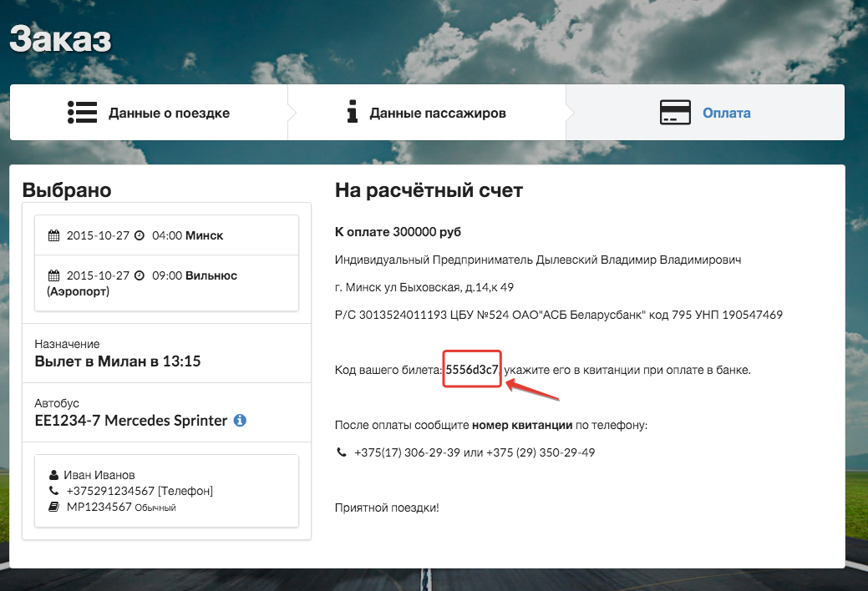868x591 pixels.
Task: Click the passenger phone '+375291234567 [Телефон]'
Action: [x=140, y=491]
